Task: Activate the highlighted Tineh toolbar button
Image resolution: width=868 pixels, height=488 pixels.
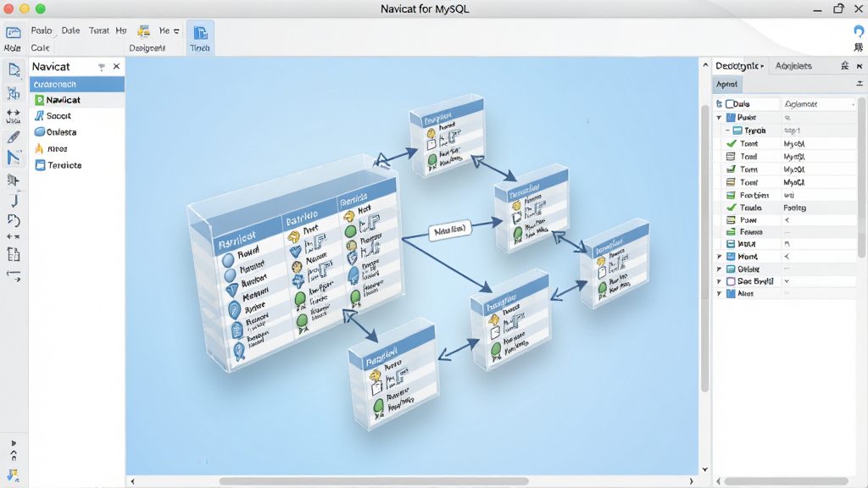Action: [200, 37]
